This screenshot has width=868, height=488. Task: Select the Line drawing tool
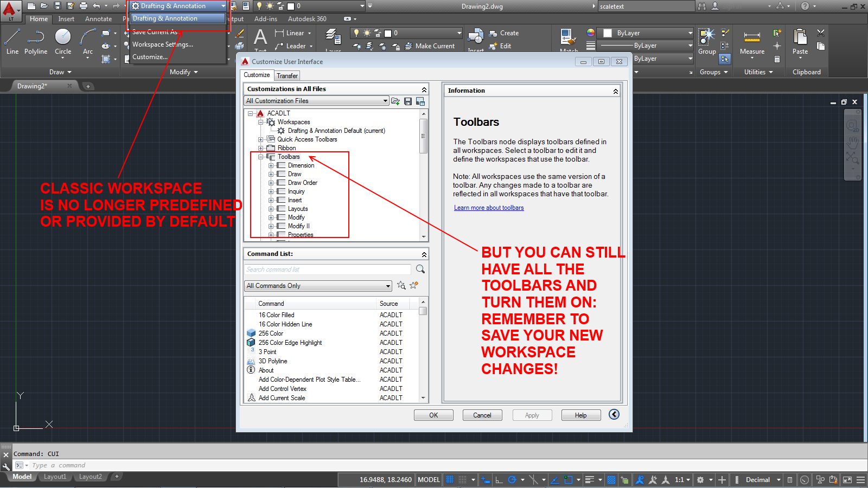tap(12, 42)
